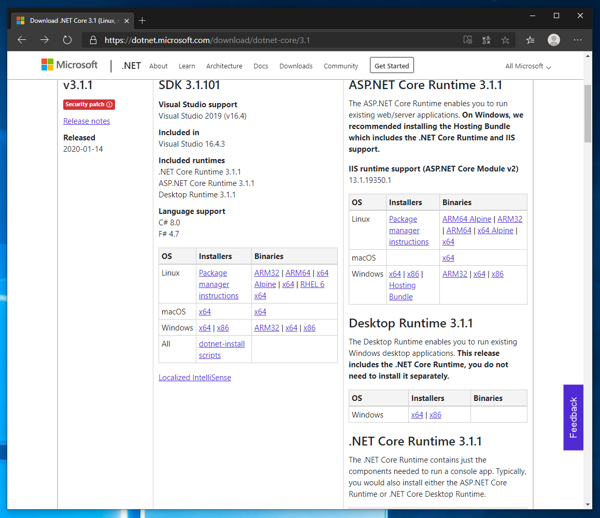This screenshot has width=600, height=518.
Task: Download SDK Linux ARM64 binary
Action: (298, 273)
